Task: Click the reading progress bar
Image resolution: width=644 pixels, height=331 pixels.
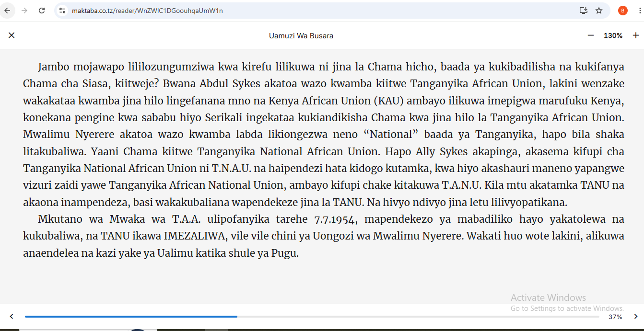Action: [312, 317]
